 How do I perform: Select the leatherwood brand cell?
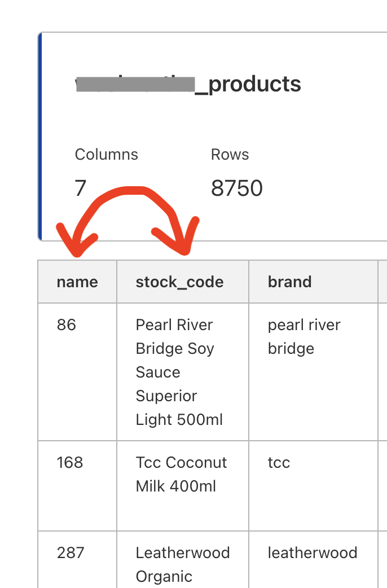click(x=312, y=553)
